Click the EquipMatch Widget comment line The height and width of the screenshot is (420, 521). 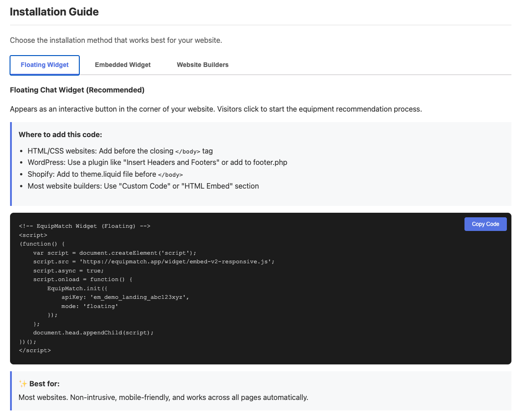[x=85, y=226]
